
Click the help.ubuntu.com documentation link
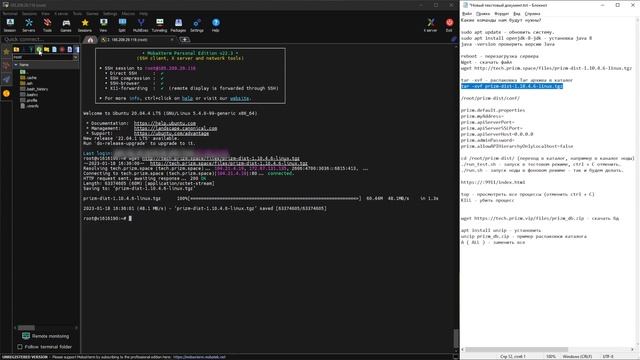coord(165,123)
